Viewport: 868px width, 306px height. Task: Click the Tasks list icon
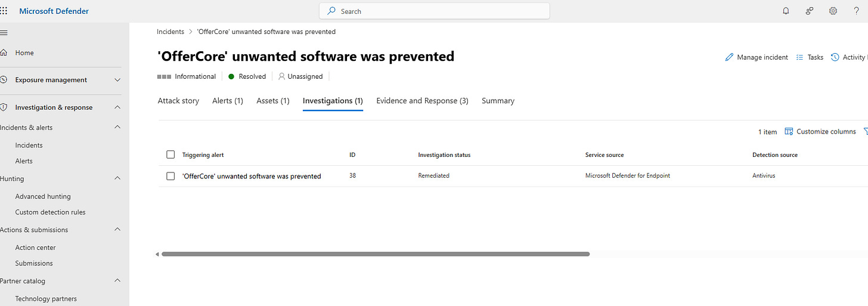tap(800, 57)
